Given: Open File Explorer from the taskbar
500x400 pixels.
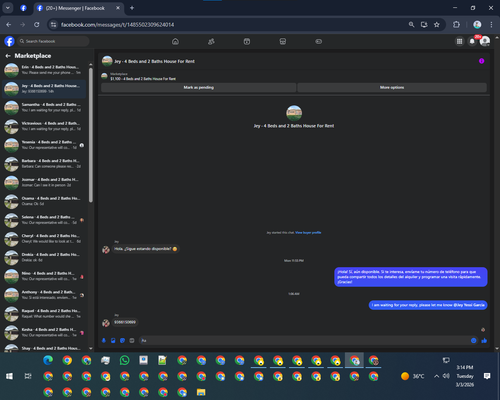Looking at the screenshot, I should 201,392.
